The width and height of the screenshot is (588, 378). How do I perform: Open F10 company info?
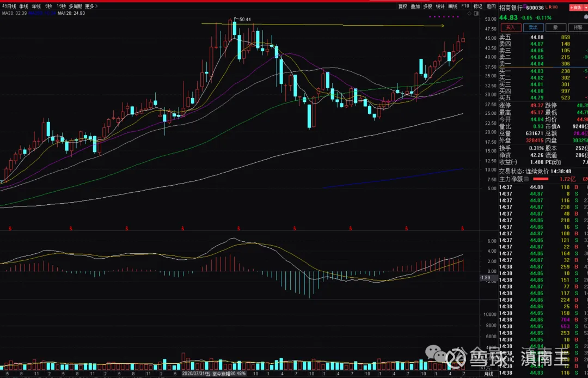click(465, 7)
